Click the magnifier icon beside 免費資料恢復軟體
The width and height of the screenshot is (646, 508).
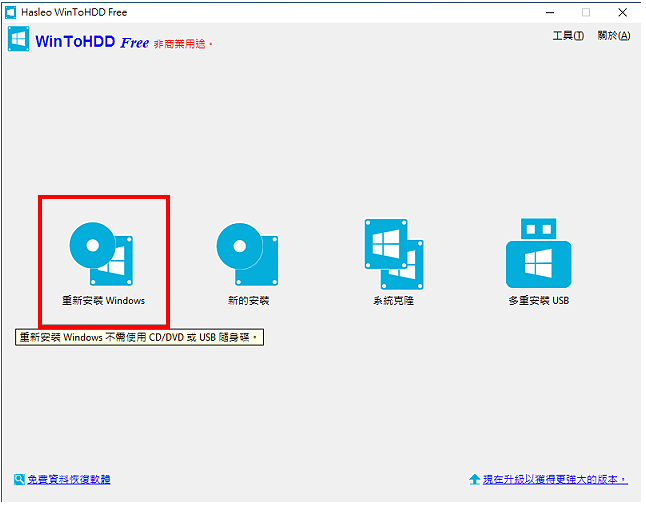click(x=19, y=479)
